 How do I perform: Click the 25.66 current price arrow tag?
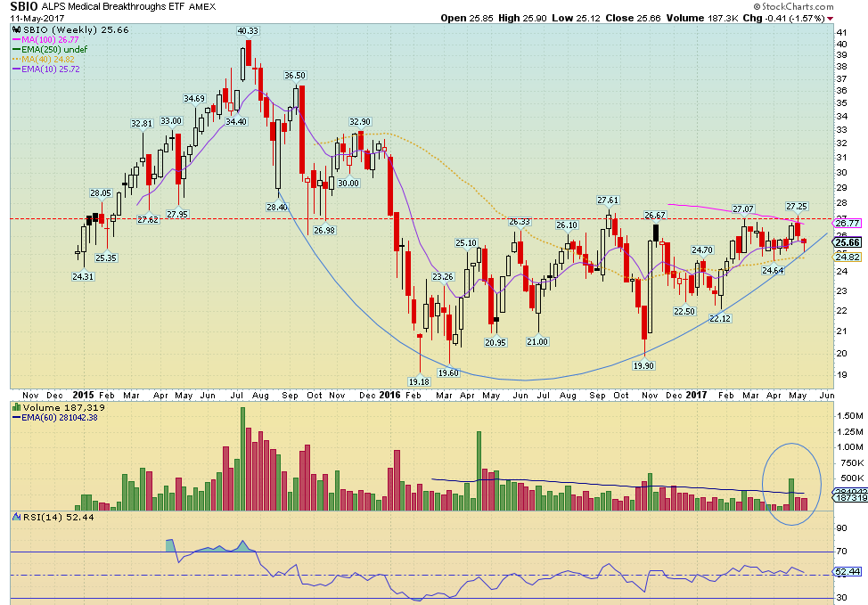pos(848,241)
